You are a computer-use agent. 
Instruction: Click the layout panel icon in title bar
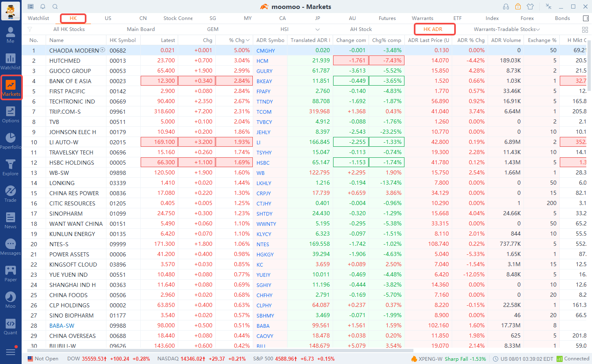(31, 7)
